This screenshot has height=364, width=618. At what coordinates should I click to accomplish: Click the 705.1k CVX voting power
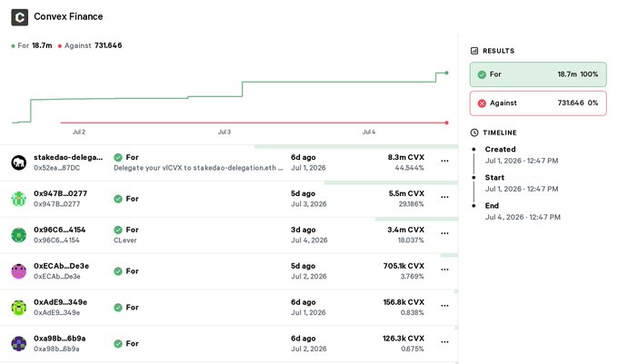[404, 266]
